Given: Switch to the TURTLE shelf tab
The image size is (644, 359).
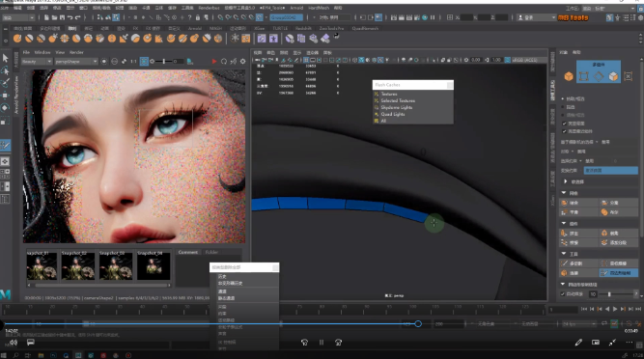Looking at the screenshot, I should [280, 28].
